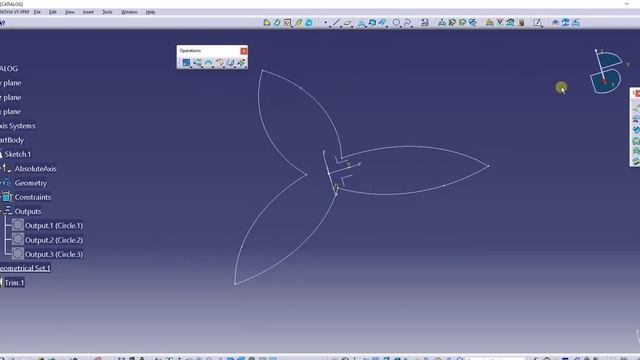Open the File menu
This screenshot has height=360, width=640.
pos(37,12)
